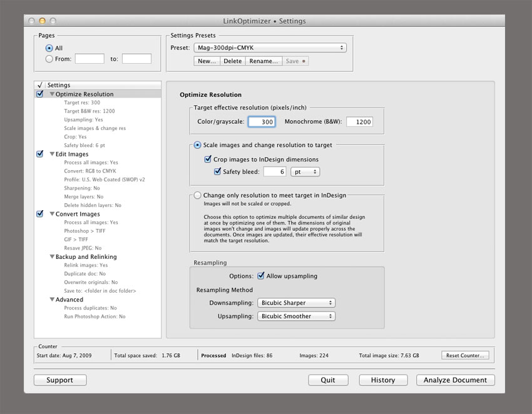Open the Downsampling Bicubic Sharper dropdown
The height and width of the screenshot is (414, 532).
pyautogui.click(x=296, y=303)
